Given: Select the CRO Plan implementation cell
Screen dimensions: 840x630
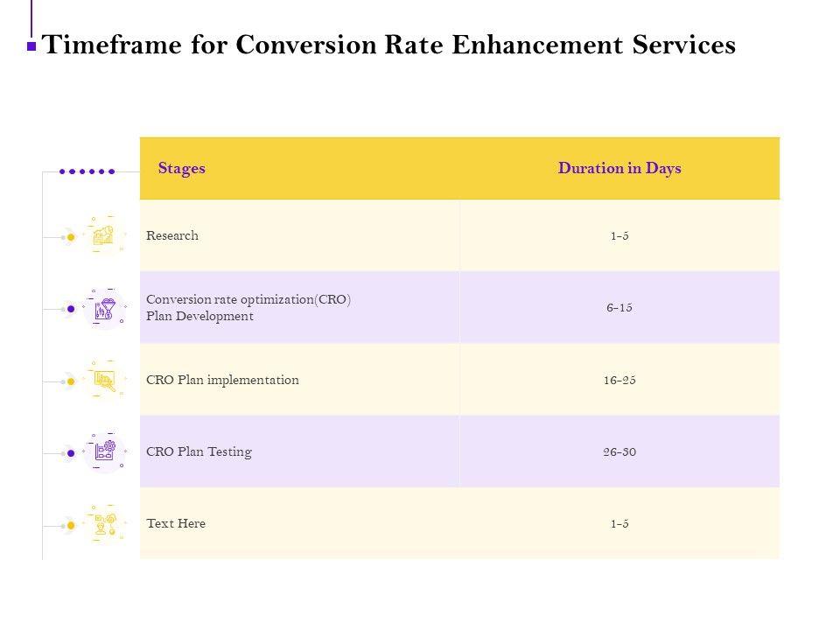Looking at the screenshot, I should (x=222, y=380).
